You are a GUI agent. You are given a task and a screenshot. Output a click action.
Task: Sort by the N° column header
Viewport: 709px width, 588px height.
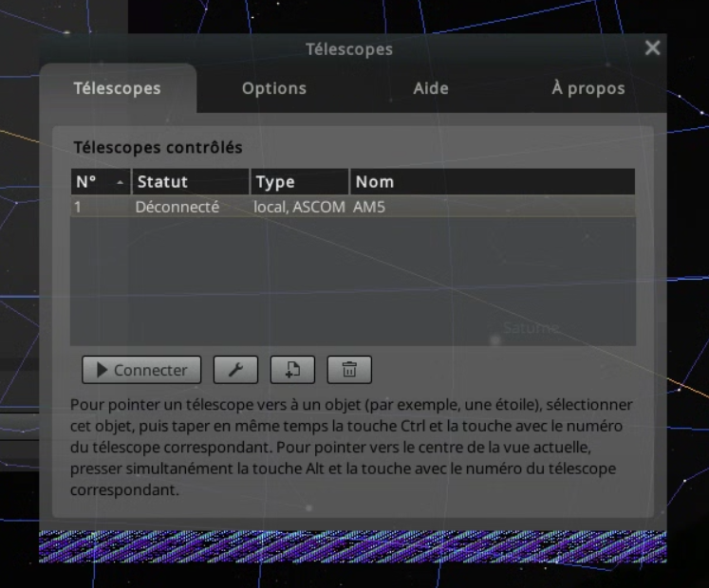click(x=101, y=182)
